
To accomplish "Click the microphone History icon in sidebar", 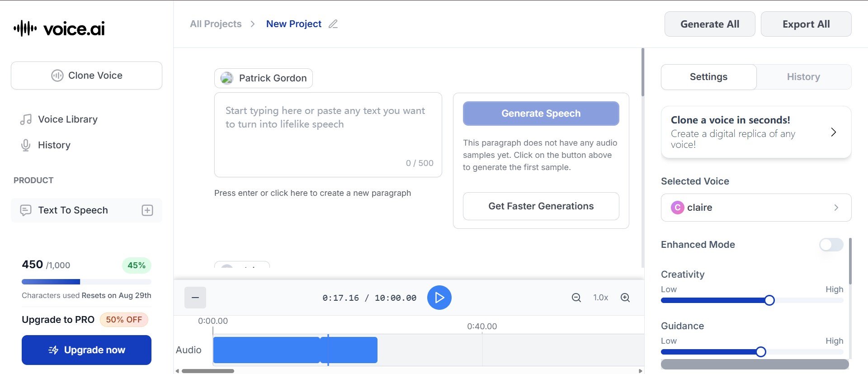I will click(26, 145).
